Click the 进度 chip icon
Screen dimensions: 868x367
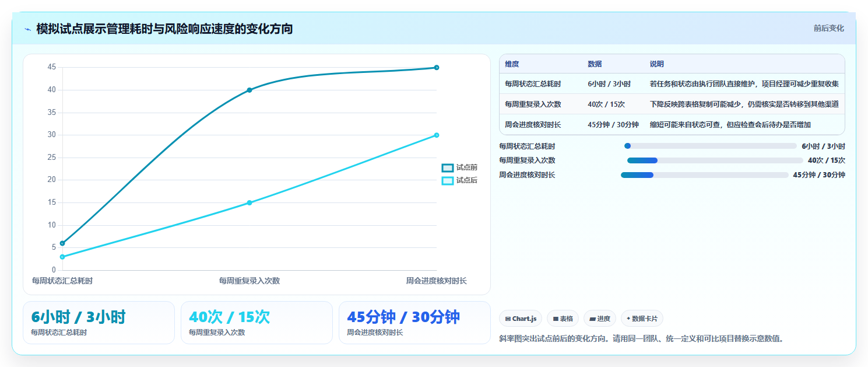coord(592,319)
